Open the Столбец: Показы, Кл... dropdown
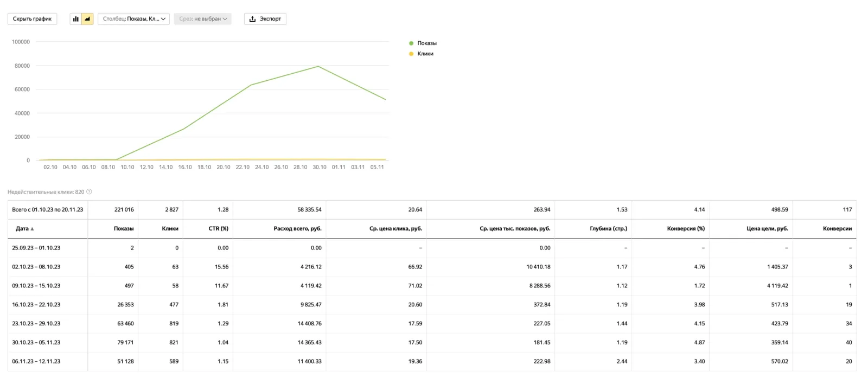This screenshot has height=378, width=868. point(133,19)
